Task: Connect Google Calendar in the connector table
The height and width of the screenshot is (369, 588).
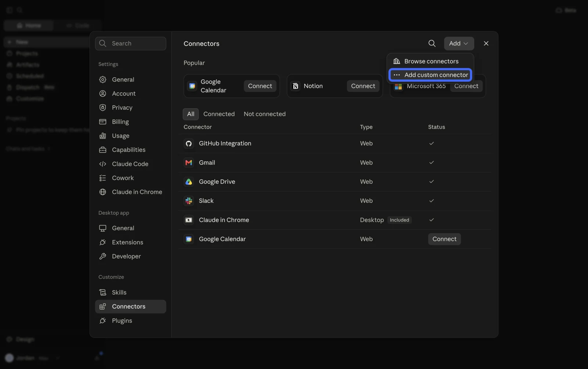Action: [444, 239]
